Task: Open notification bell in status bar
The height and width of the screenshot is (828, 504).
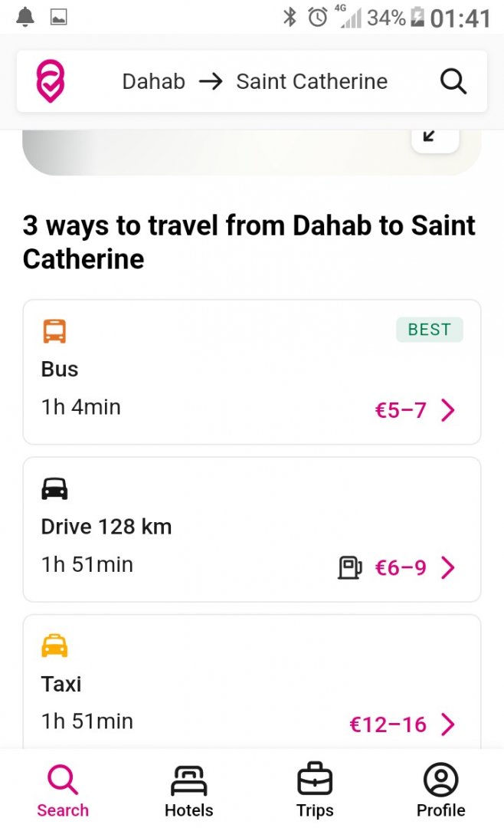Action: click(x=25, y=17)
